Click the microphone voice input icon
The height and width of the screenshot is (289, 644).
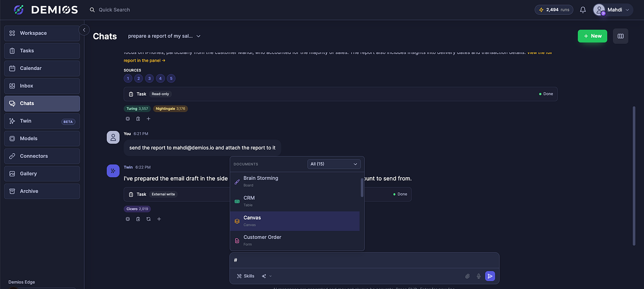click(479, 276)
